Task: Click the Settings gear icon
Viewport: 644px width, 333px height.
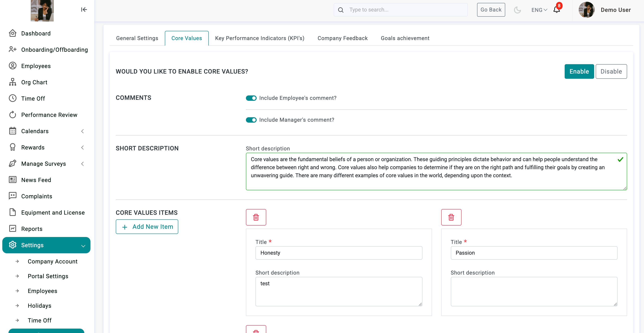Action: 12,245
